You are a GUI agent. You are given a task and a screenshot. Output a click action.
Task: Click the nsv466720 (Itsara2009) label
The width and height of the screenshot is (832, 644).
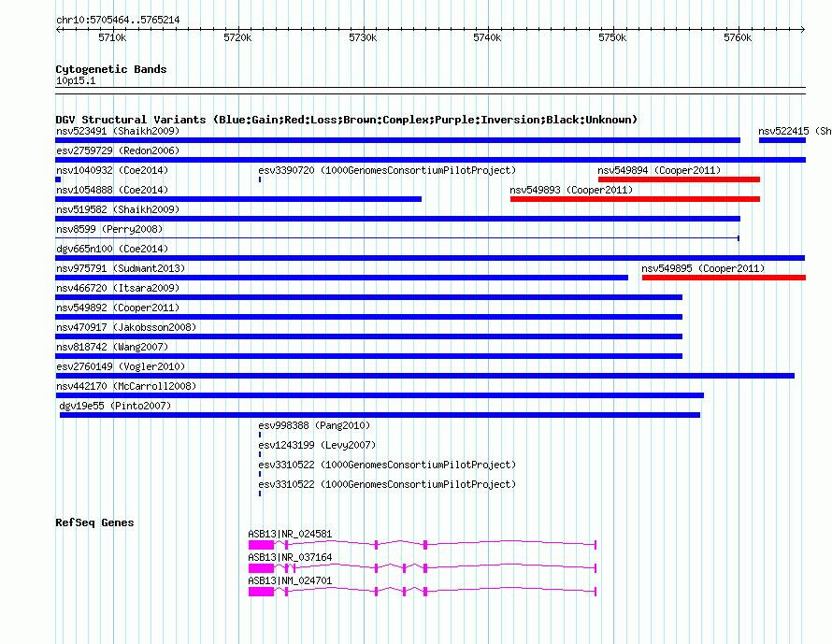[x=118, y=288]
